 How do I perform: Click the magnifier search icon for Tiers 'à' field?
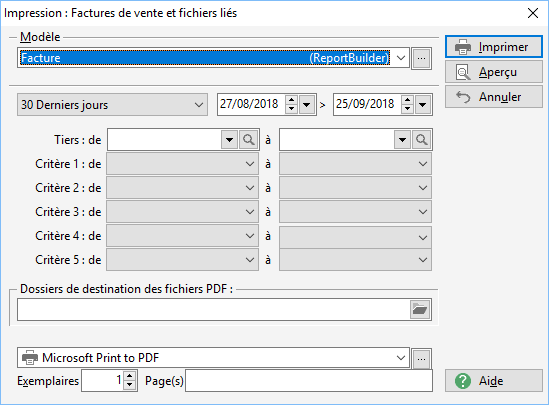click(422, 140)
